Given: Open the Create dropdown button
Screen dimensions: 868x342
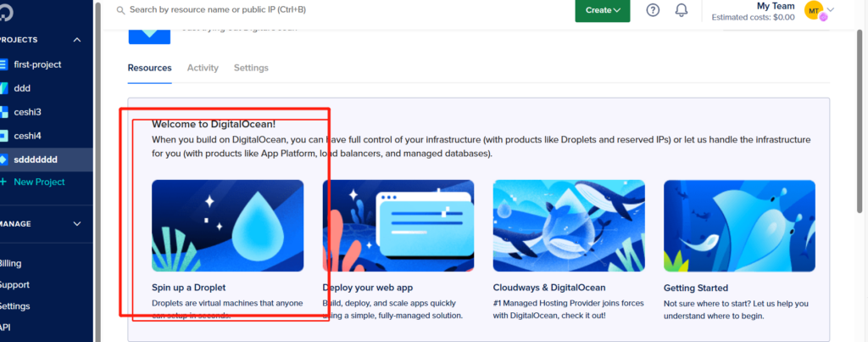Looking at the screenshot, I should pyautogui.click(x=602, y=10).
